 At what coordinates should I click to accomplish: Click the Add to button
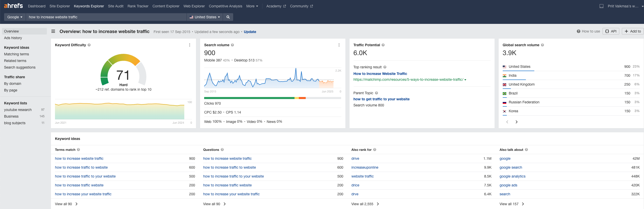[633, 31]
